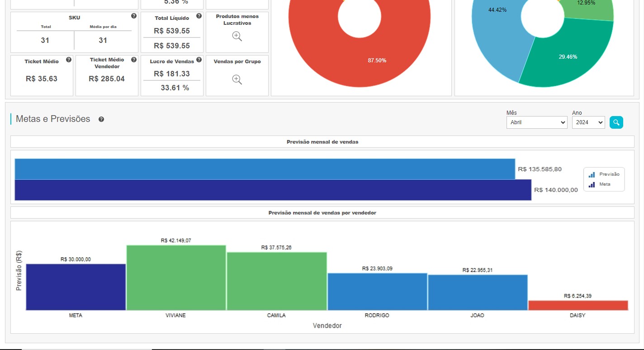Image resolution: width=644 pixels, height=350 pixels.
Task: Click help icon beside Metas e Previsões
Action: [101, 119]
